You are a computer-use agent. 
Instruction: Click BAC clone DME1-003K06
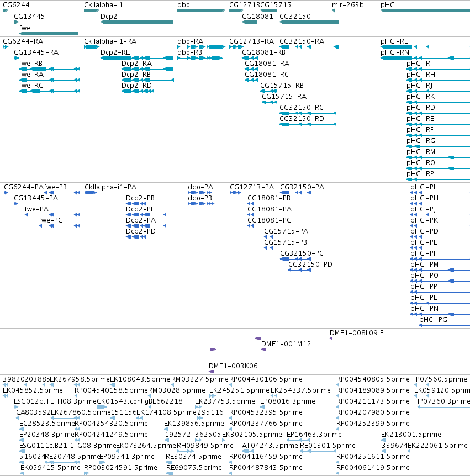340,372
